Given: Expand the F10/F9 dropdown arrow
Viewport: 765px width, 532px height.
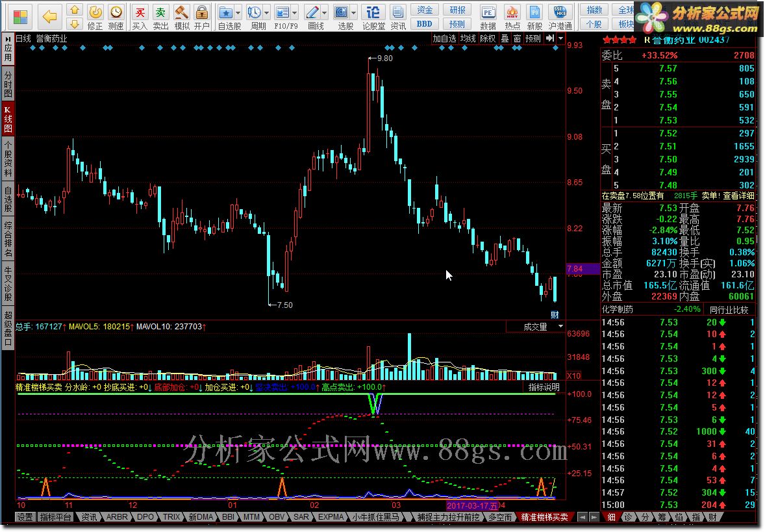Looking at the screenshot, I should coord(295,13).
